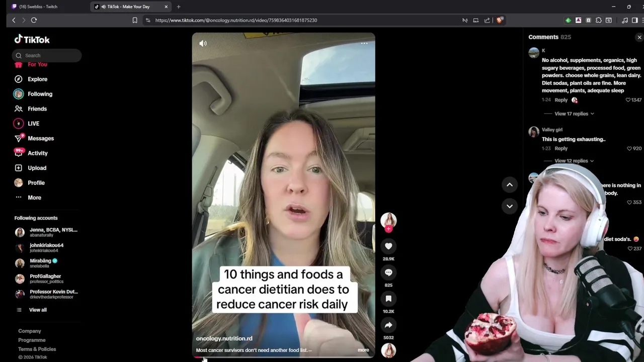644x362 pixels.
Task: Open the sound disc thumbnail below share
Action: tap(388, 350)
